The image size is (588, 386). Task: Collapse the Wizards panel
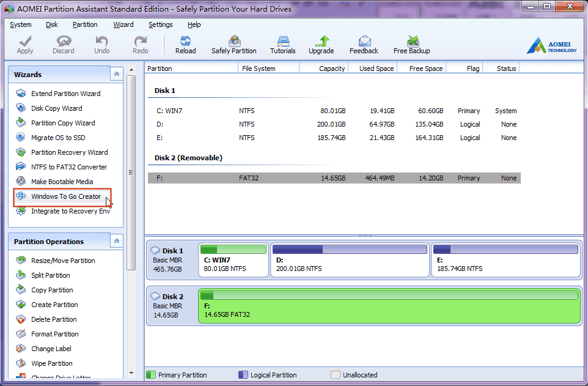(117, 74)
